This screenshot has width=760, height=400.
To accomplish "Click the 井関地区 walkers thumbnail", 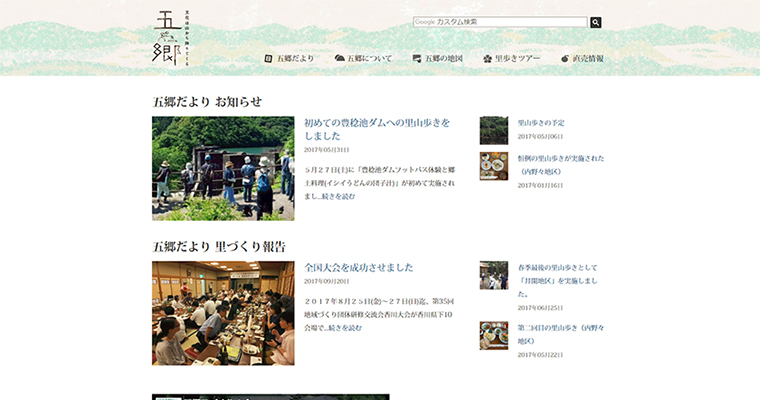I will [x=494, y=275].
